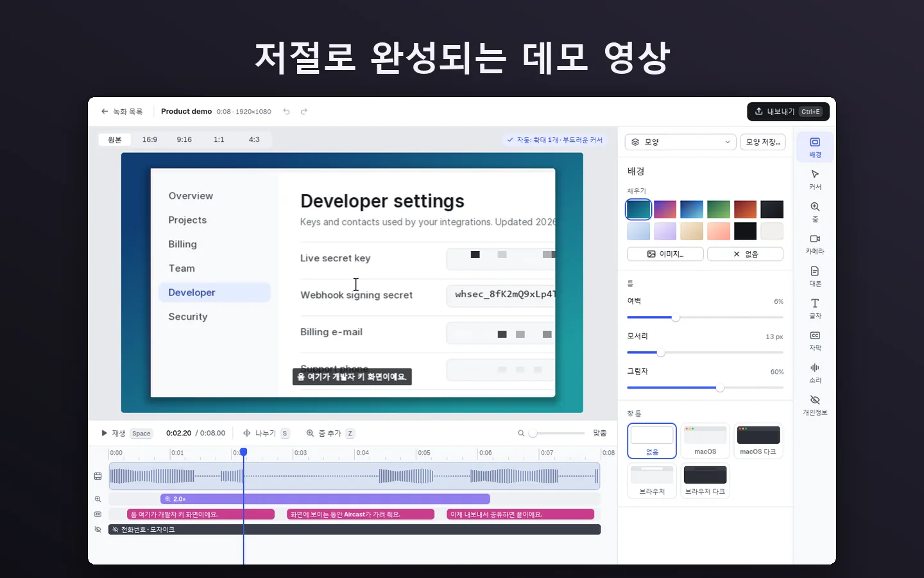Screen dimensions: 924x578
Task: Open the 대본 (script) panel
Action: 815,276
